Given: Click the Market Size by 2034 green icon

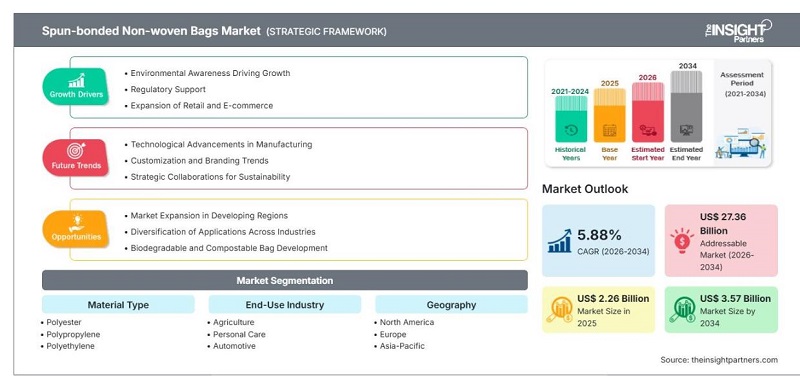Looking at the screenshot, I should click(x=682, y=309).
